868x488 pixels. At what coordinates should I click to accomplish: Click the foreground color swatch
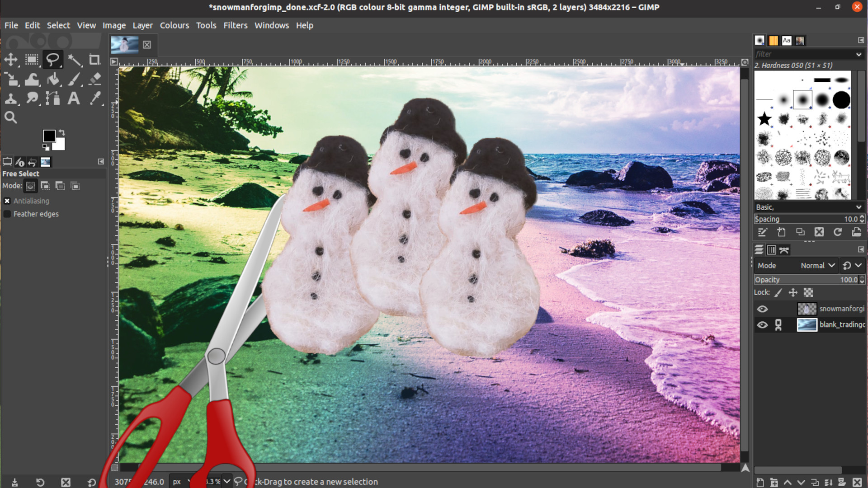click(x=49, y=136)
